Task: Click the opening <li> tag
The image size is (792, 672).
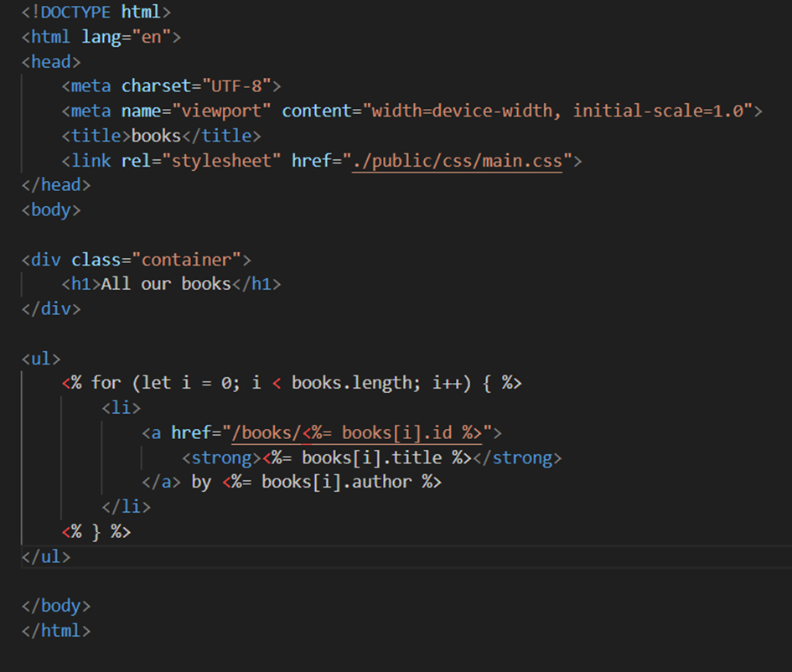Action: [x=122, y=407]
